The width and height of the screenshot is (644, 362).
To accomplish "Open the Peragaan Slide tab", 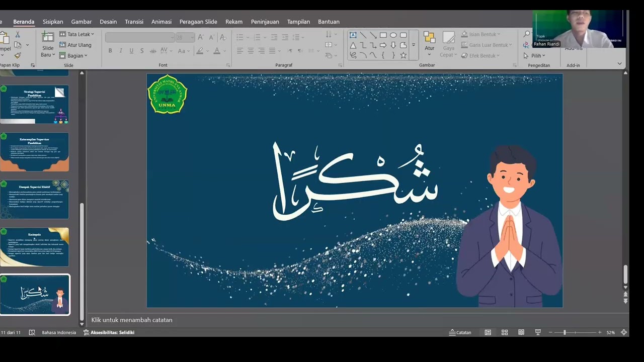I will (198, 22).
